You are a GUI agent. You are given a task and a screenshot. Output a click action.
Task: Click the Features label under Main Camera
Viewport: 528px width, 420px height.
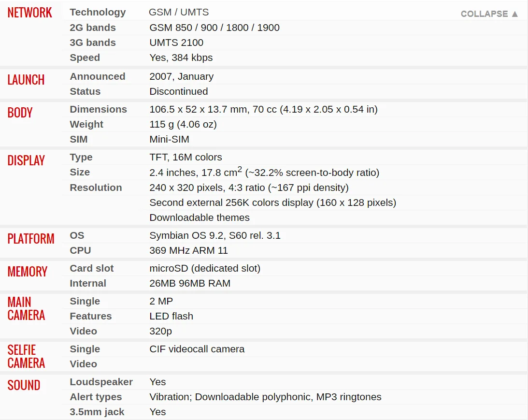(x=90, y=316)
